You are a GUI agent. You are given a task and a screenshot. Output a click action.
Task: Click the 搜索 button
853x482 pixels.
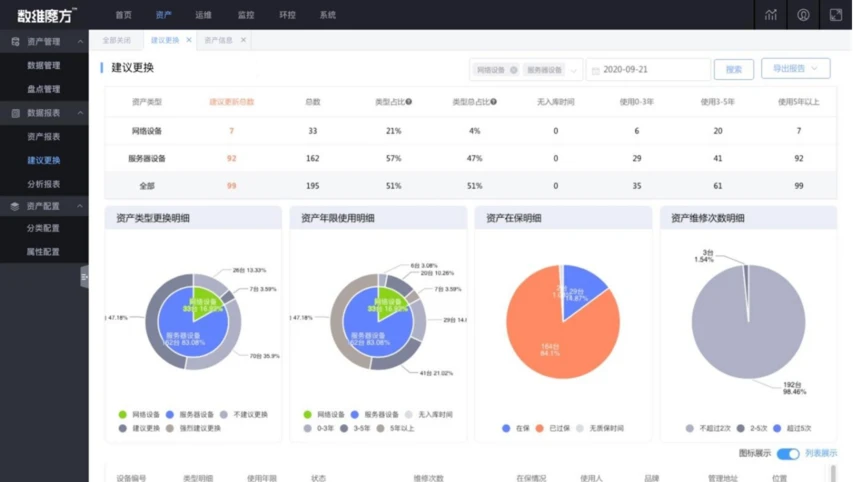pyautogui.click(x=733, y=70)
